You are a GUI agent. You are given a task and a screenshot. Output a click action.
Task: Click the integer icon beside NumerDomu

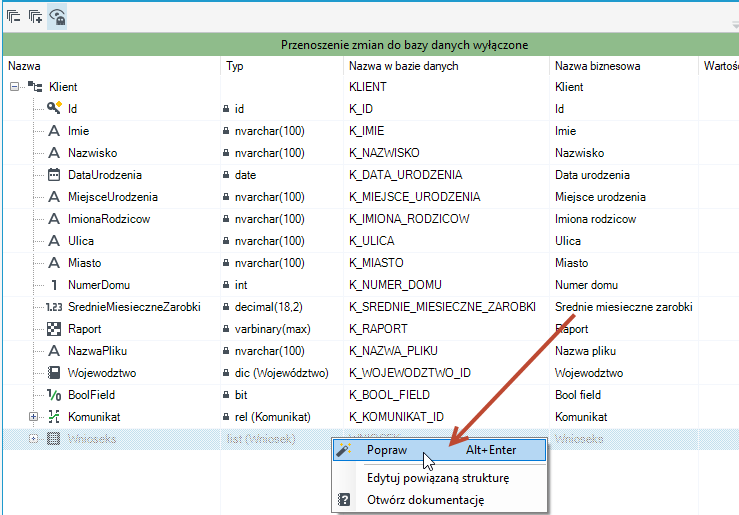[54, 285]
